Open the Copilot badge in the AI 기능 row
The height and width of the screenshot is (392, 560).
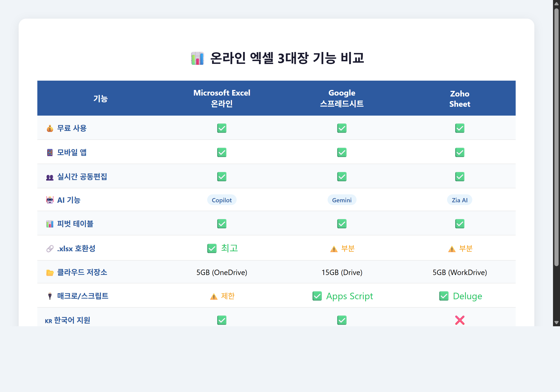pyautogui.click(x=221, y=200)
